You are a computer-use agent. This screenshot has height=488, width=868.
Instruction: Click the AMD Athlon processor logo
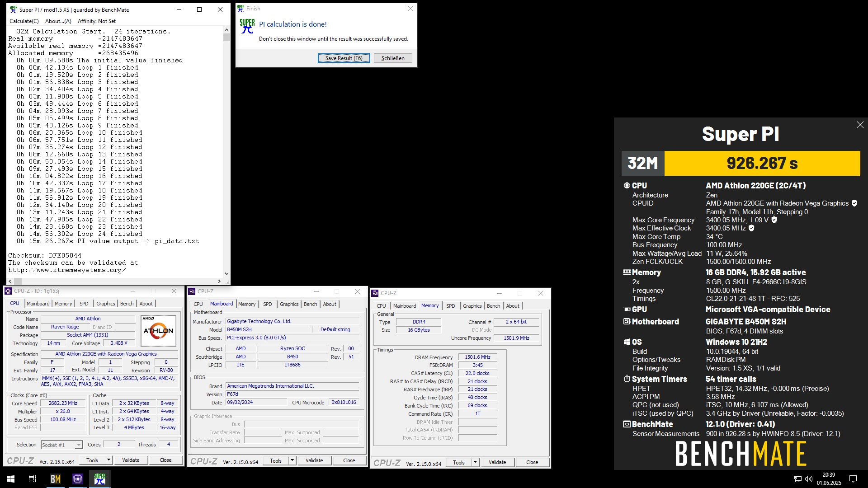coord(158,330)
